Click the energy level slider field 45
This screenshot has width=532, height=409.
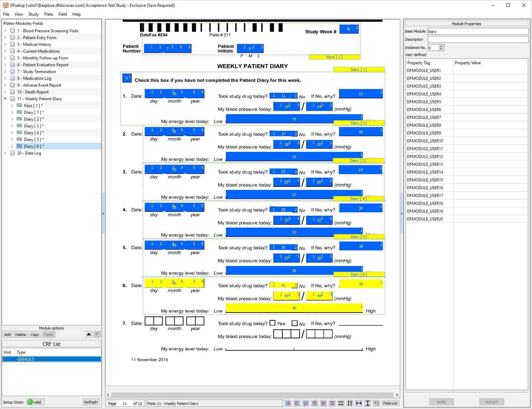(294, 308)
